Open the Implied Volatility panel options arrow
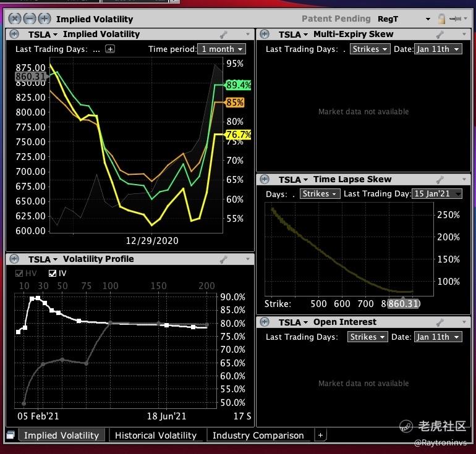Image resolution: width=476 pixels, height=454 pixels. click(248, 34)
